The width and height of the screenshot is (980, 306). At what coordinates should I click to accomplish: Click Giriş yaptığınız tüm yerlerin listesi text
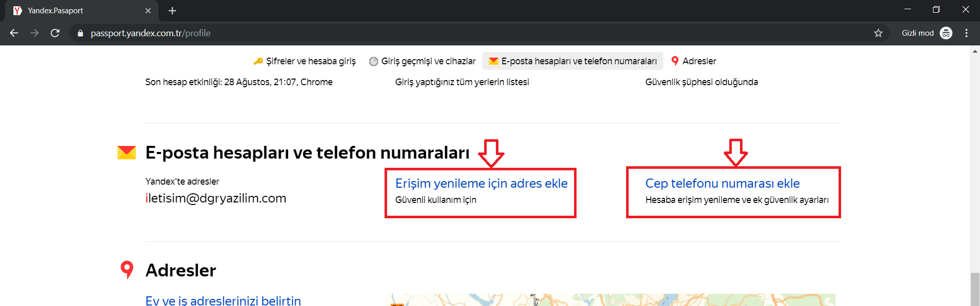point(462,82)
